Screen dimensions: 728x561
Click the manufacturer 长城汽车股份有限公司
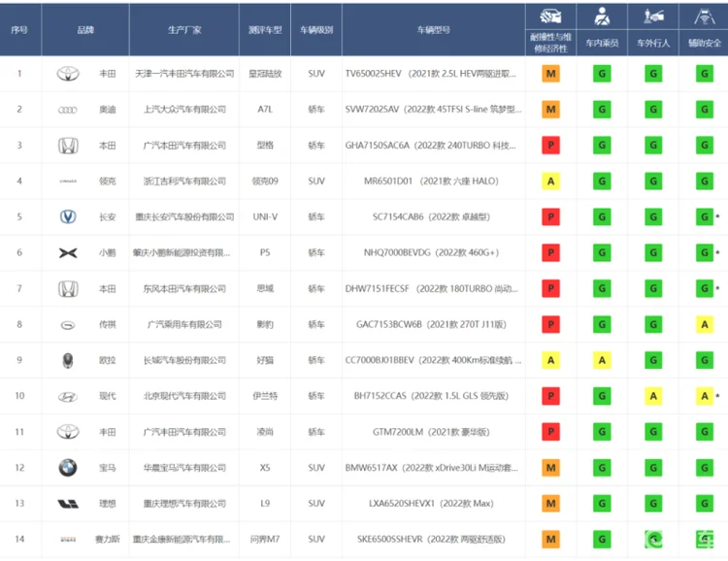[184, 360]
